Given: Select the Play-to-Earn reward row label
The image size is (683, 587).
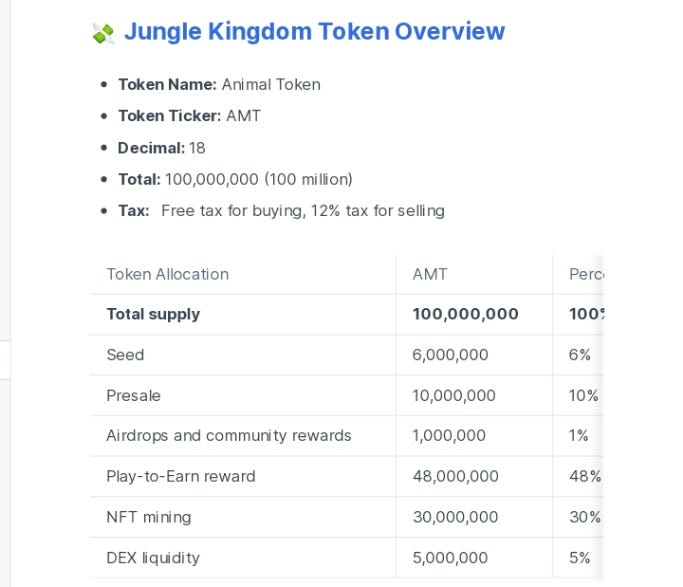Looking at the screenshot, I should [x=181, y=477].
